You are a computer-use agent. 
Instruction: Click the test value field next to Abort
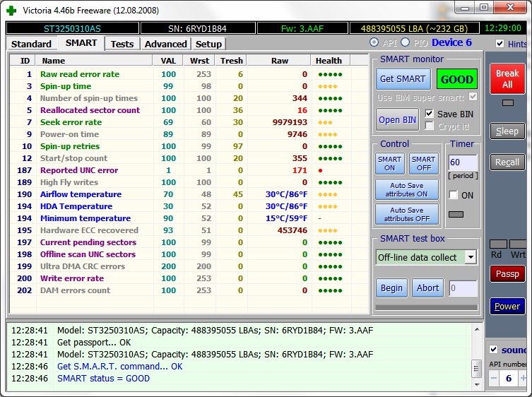(463, 288)
